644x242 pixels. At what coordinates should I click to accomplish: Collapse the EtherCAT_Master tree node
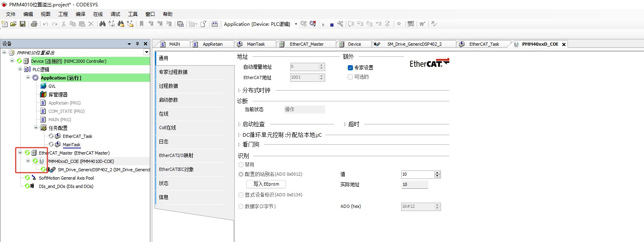pos(20,153)
